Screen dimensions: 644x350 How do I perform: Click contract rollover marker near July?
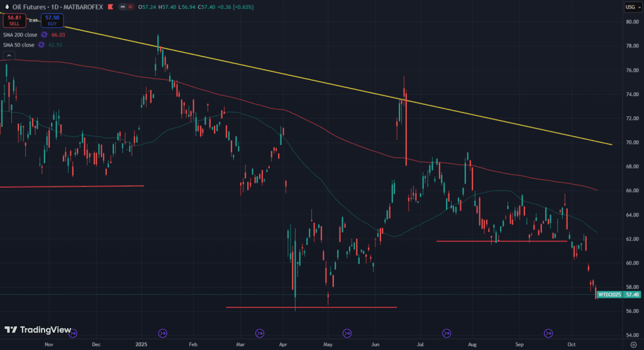(447, 332)
